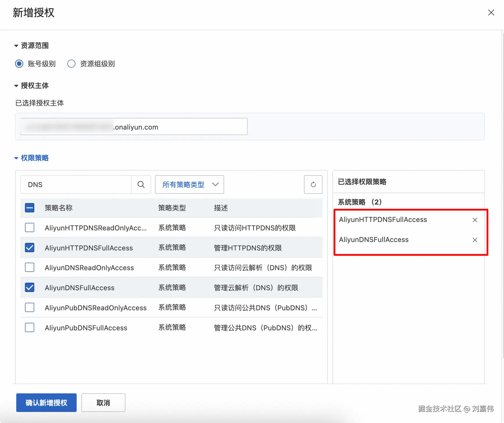The width and height of the screenshot is (504, 423).
Task: Click the 描述 column header
Action: point(221,208)
